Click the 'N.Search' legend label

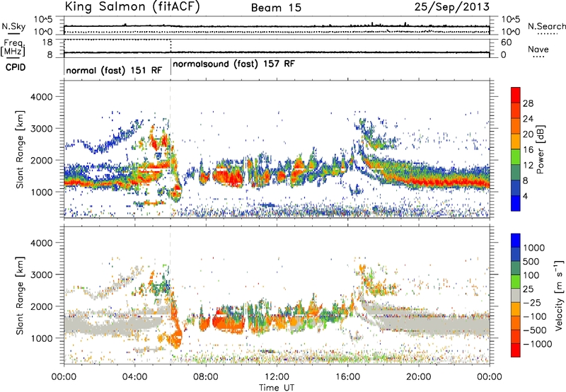click(x=546, y=26)
